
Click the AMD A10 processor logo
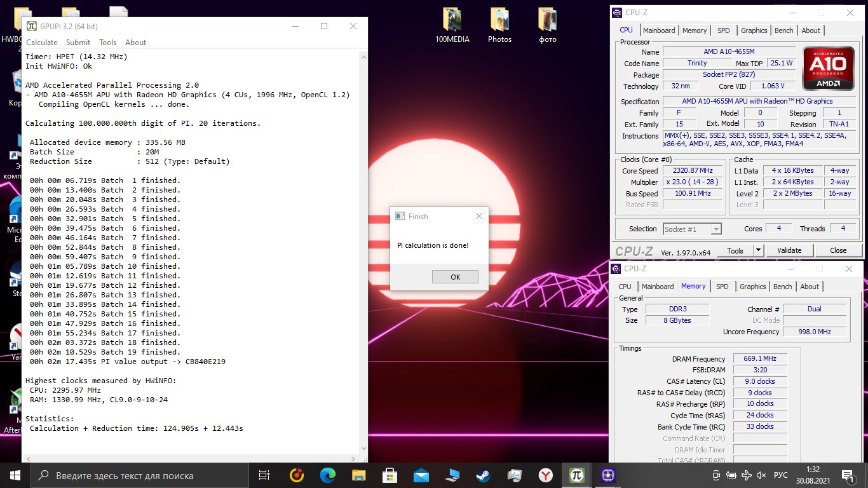click(x=829, y=68)
